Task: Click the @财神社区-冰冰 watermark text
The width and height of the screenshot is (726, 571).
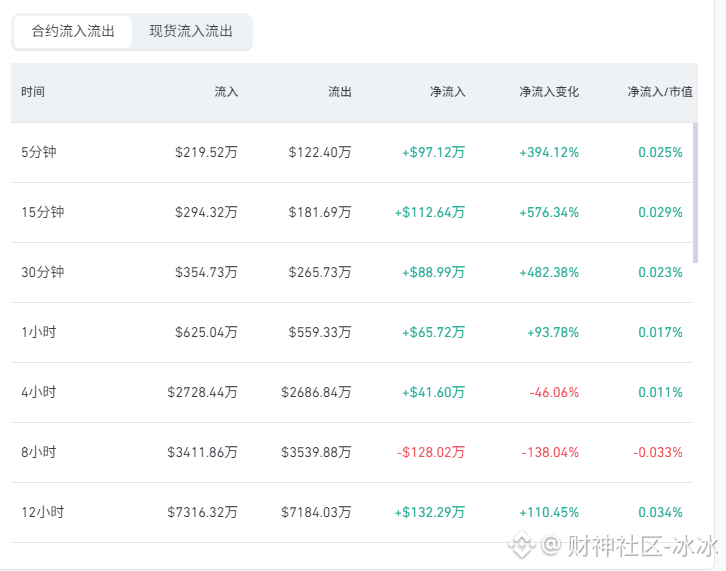Action: (x=629, y=545)
